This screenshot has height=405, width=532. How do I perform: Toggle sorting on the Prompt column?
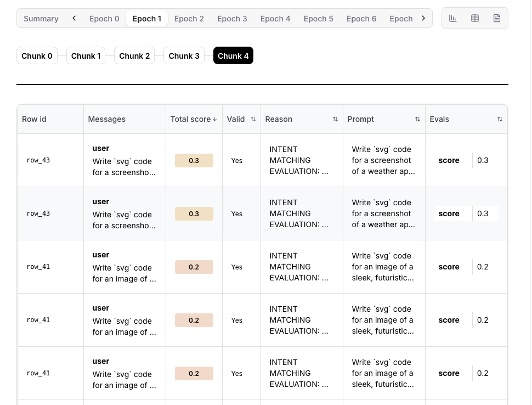coord(417,119)
